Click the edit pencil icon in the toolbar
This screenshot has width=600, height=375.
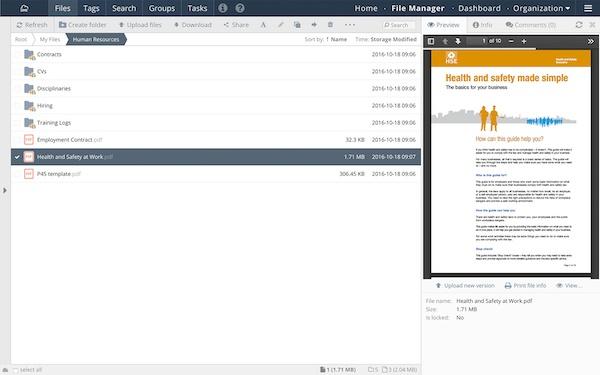point(280,25)
